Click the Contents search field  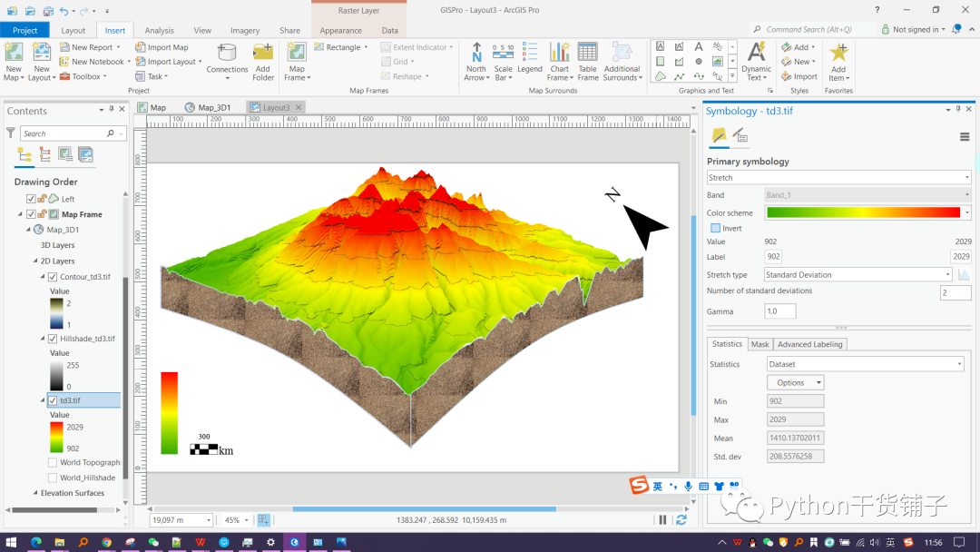pos(63,133)
